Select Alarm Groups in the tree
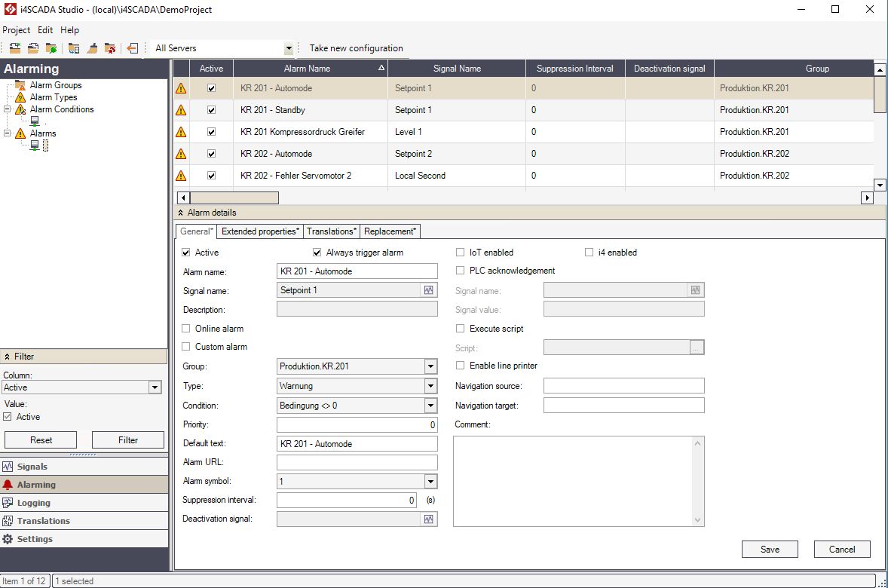 point(55,85)
